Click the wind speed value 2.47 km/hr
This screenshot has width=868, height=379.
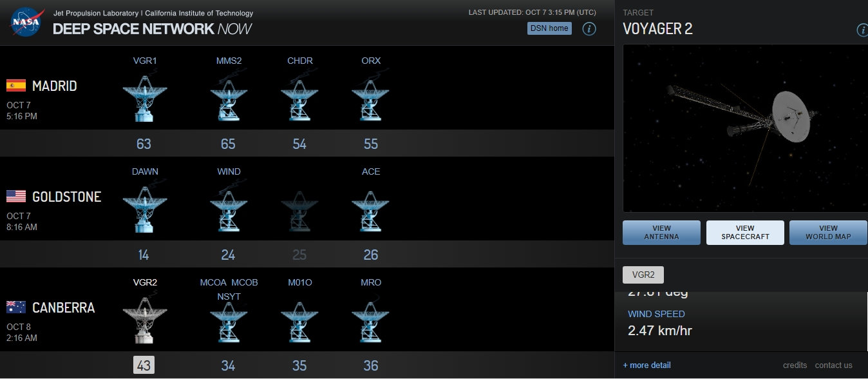click(x=660, y=331)
